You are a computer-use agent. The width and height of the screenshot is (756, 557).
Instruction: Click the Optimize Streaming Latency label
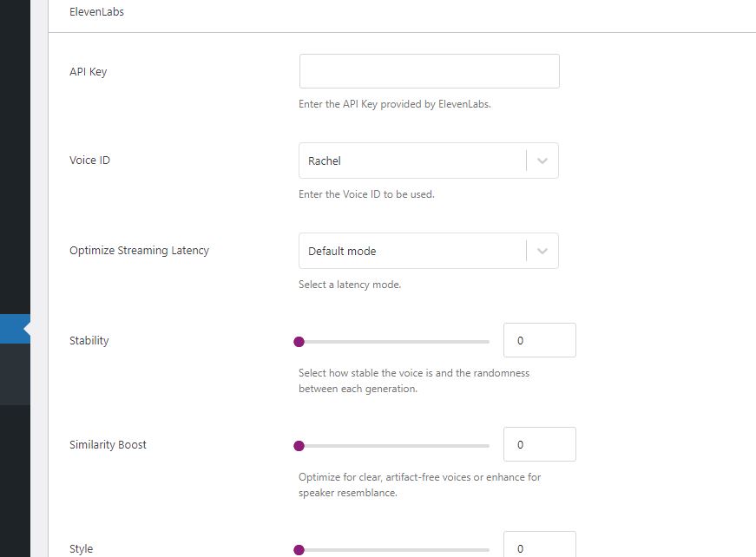click(x=140, y=251)
